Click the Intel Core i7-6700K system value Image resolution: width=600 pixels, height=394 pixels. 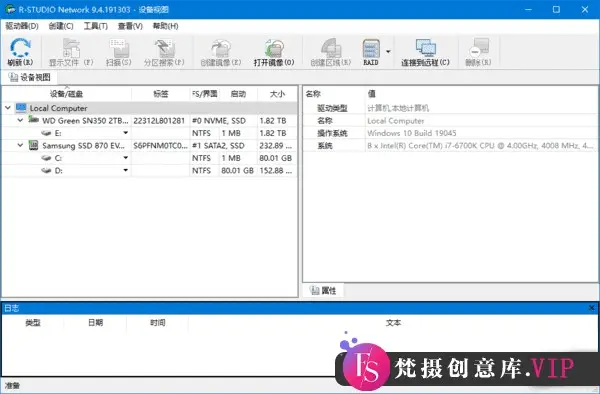480,146
